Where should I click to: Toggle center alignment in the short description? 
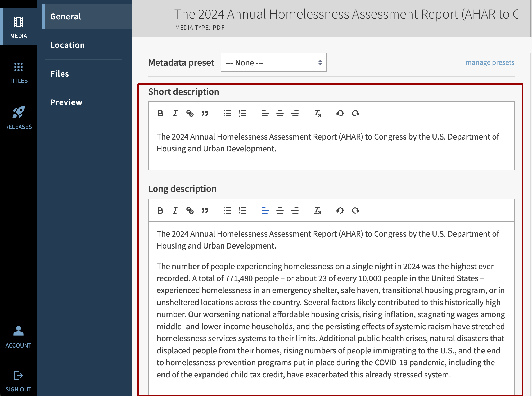pyautogui.click(x=280, y=113)
